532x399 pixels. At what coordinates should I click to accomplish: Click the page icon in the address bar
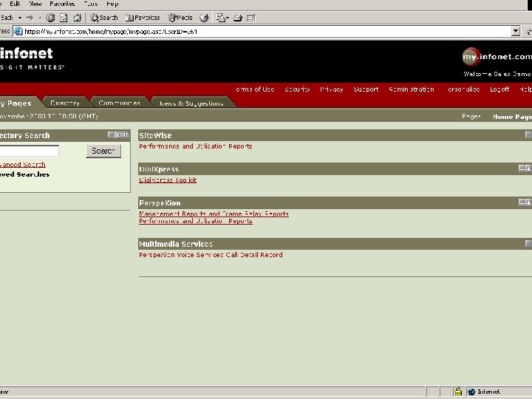pos(18,32)
